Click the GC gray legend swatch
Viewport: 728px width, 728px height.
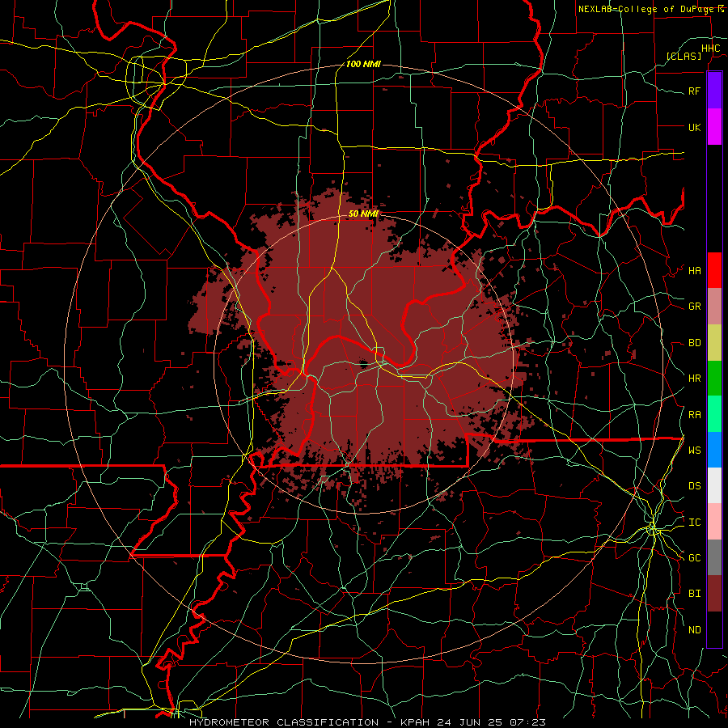click(714, 557)
